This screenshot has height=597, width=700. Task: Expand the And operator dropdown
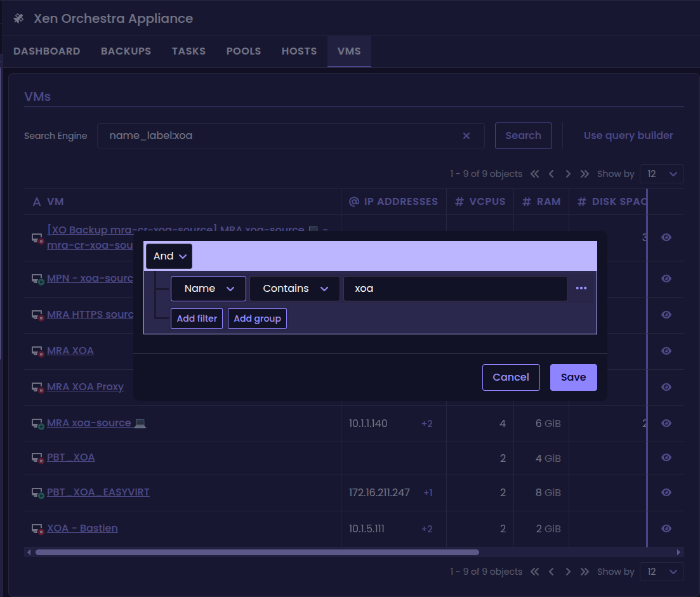(x=169, y=256)
